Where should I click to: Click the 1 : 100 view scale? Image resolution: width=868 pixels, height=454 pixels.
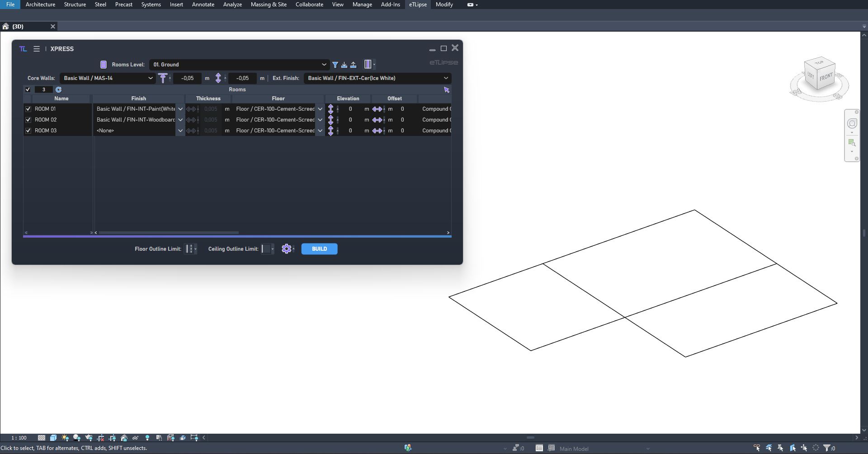[19, 438]
